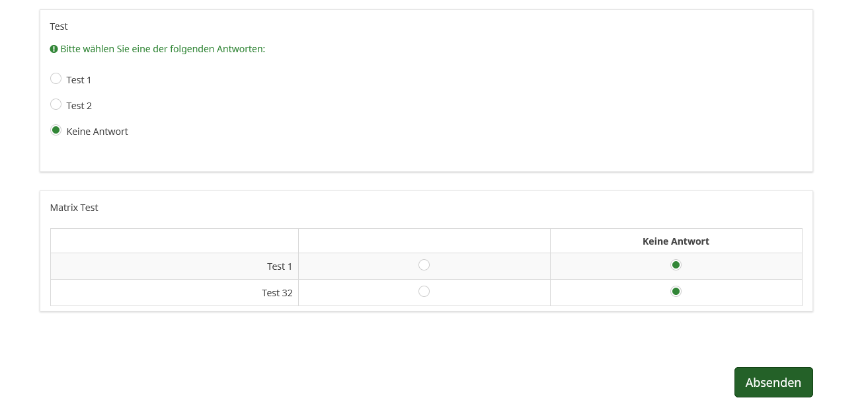This screenshot has height=410, width=868.
Task: Select the Test 1 radio button in the Test question
Action: coord(56,79)
